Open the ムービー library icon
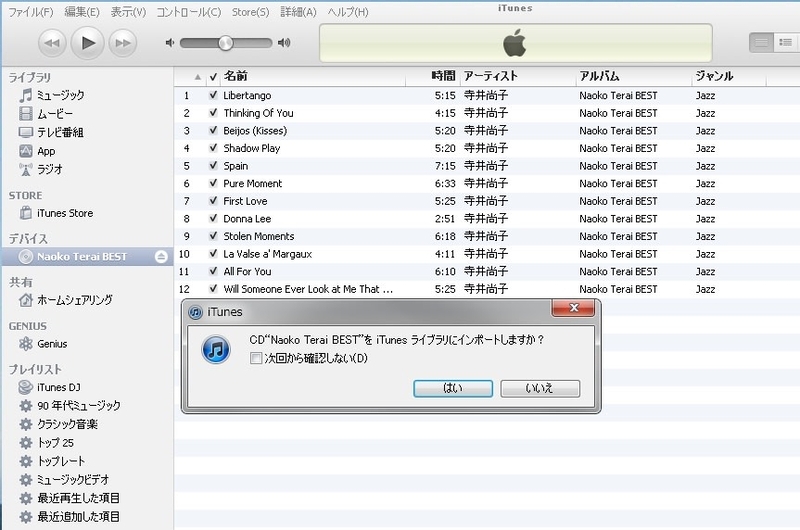Image resolution: width=800 pixels, height=530 pixels. pyautogui.click(x=26, y=113)
